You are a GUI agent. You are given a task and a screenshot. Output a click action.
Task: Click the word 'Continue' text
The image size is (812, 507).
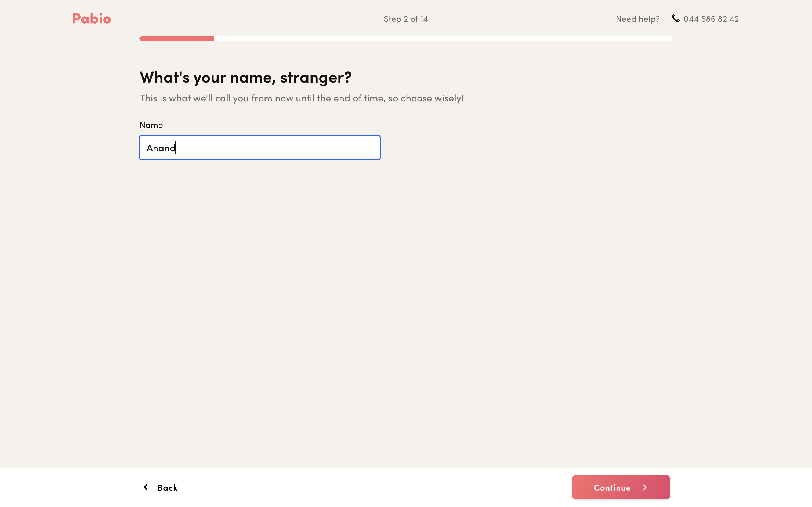coord(612,488)
